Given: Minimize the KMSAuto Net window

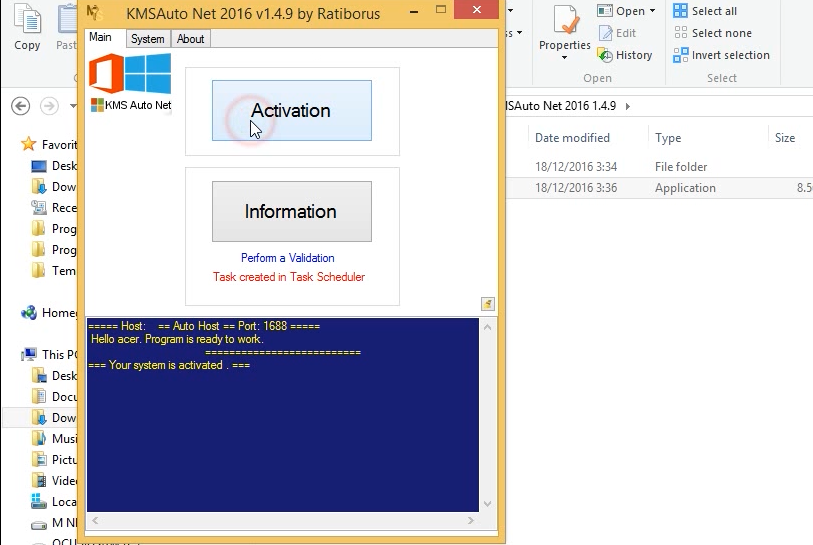Looking at the screenshot, I should [414, 11].
